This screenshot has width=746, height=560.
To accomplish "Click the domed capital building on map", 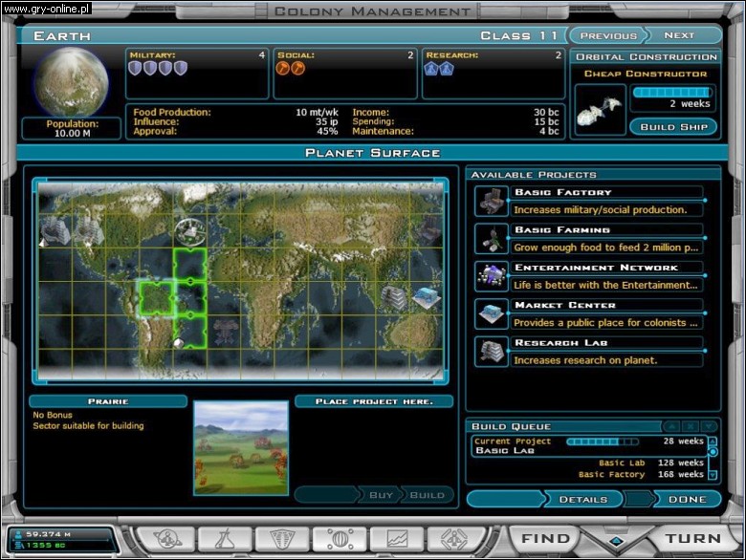I will [190, 231].
